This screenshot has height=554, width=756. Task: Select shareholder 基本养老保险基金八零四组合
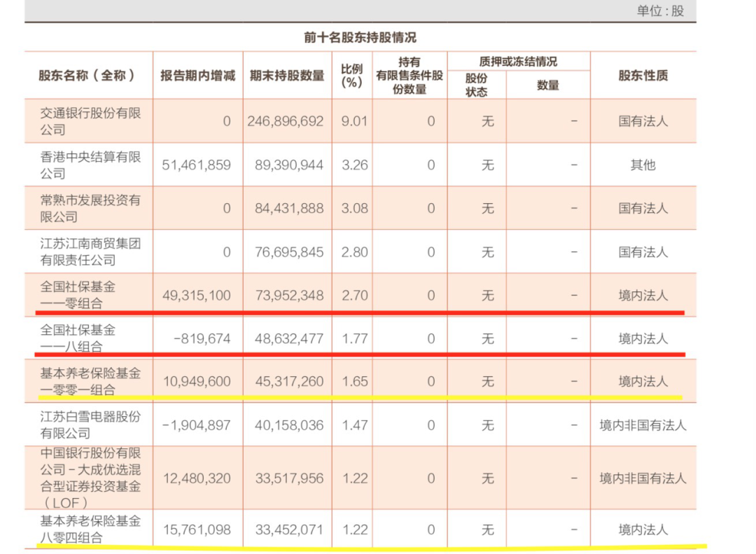pyautogui.click(x=90, y=529)
